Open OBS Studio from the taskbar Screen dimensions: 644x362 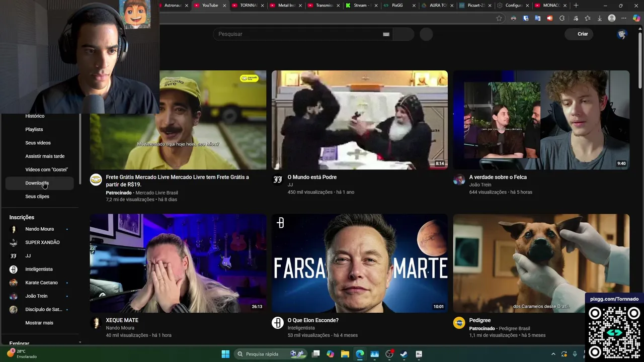[389, 354]
